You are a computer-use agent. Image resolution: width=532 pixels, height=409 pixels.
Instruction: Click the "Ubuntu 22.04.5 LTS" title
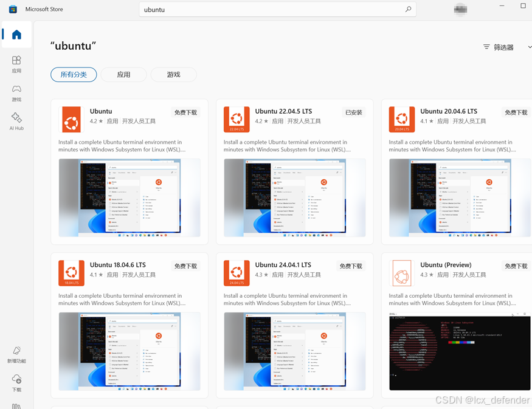point(283,111)
